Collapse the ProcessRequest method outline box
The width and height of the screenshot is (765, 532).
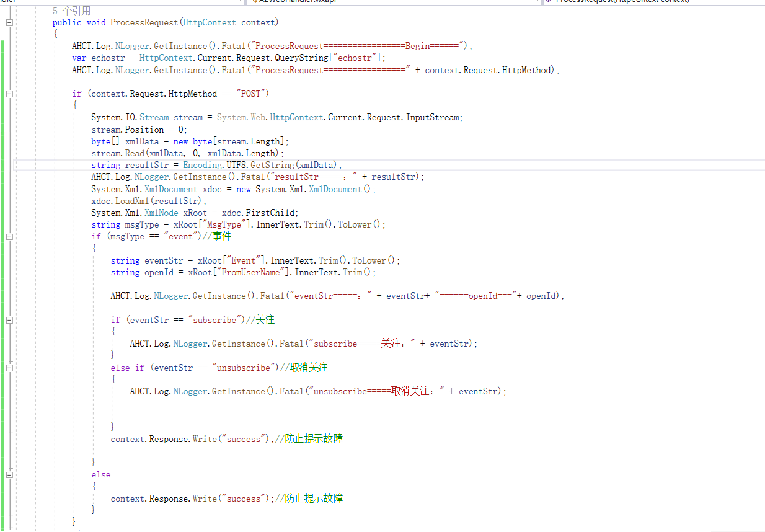[9, 22]
